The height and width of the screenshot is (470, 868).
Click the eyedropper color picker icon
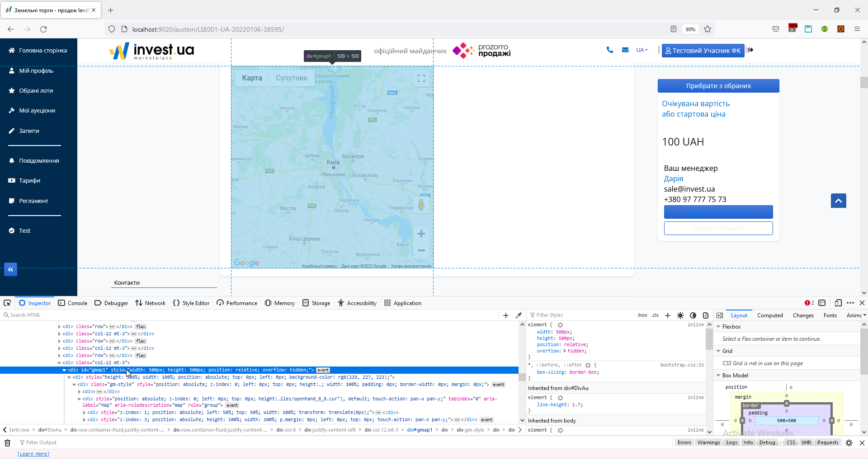coord(519,315)
